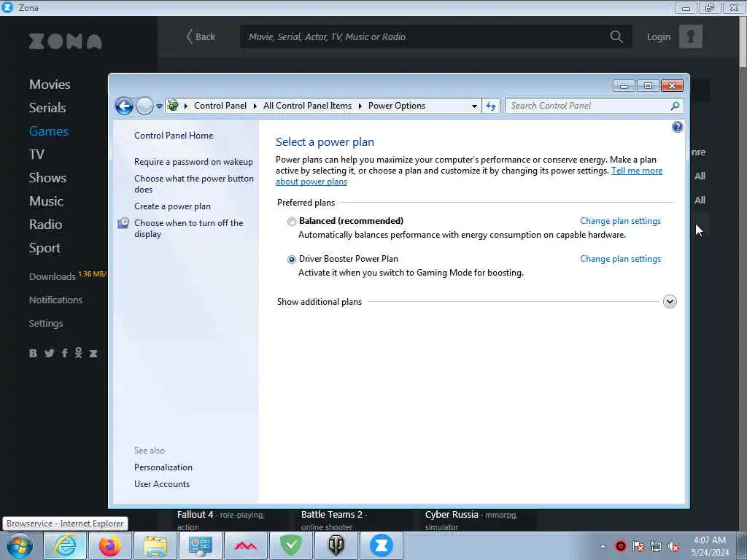This screenshot has width=747, height=560.
Task: Click the muted volume tray icon
Action: point(673,547)
